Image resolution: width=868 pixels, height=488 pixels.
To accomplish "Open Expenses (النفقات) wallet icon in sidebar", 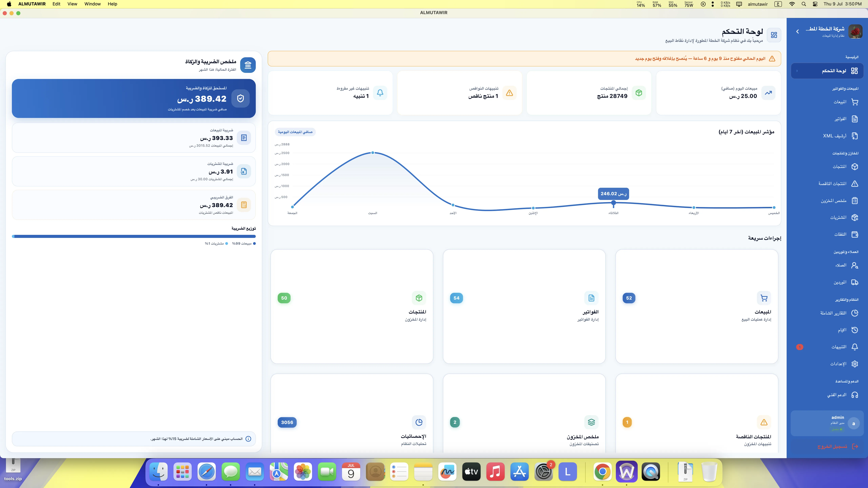I will (854, 234).
